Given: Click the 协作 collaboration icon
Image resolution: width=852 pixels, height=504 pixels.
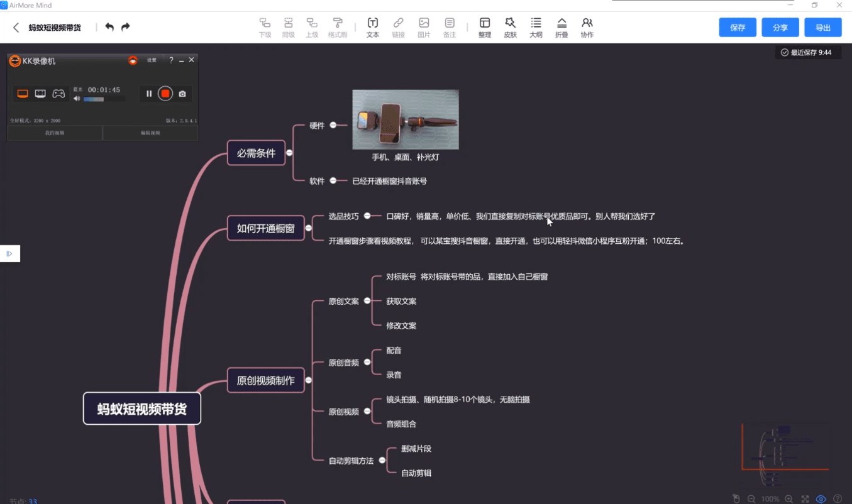Looking at the screenshot, I should [x=587, y=27].
